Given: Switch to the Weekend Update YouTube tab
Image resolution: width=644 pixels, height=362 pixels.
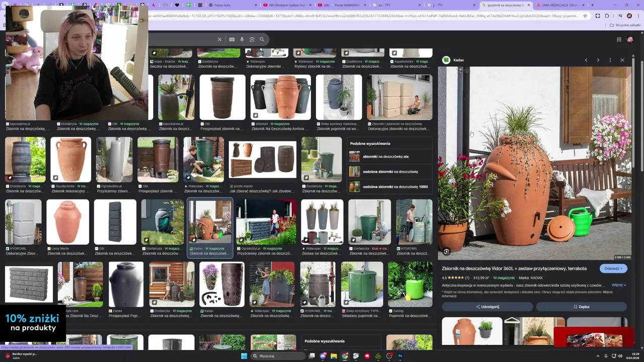Looking at the screenshot, I should [x=286, y=5].
